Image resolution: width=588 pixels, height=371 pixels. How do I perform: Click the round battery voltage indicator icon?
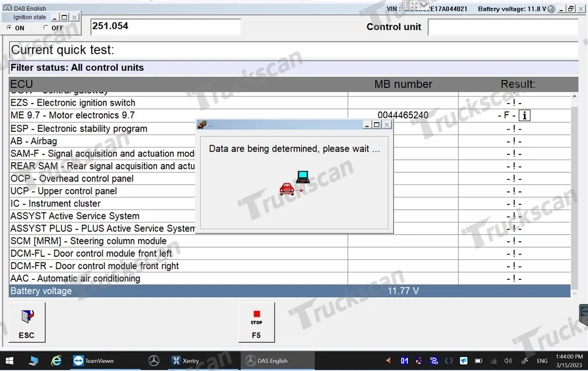pos(551,9)
